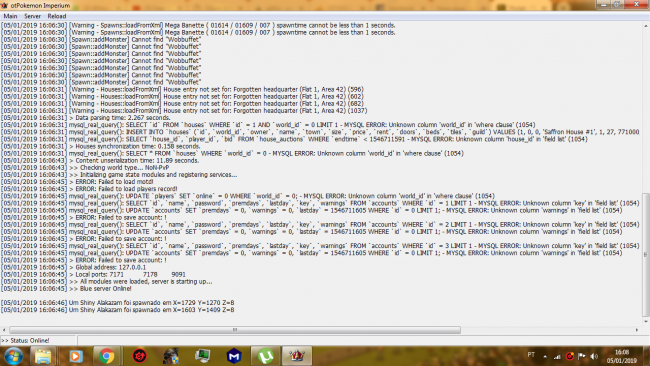Open the network signal tray icon
This screenshot has width=650, height=366.
pos(558,356)
